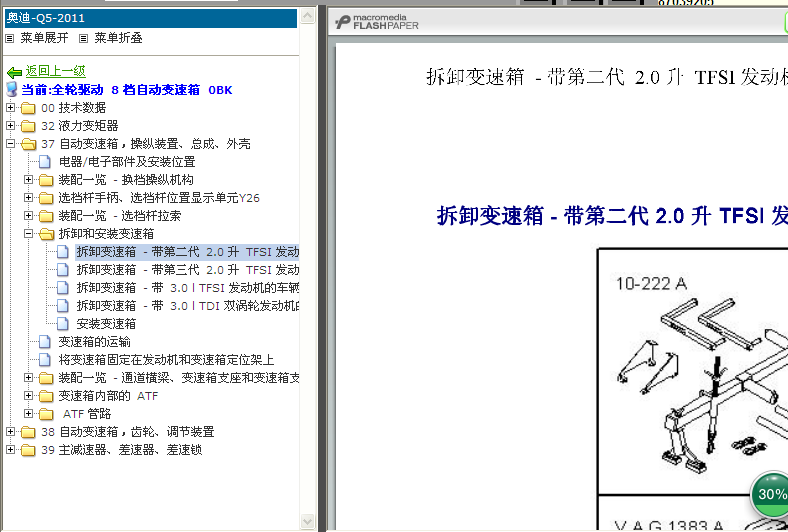Click the open folder icon for 37 自动变速箱
788x532 pixels.
(28, 144)
